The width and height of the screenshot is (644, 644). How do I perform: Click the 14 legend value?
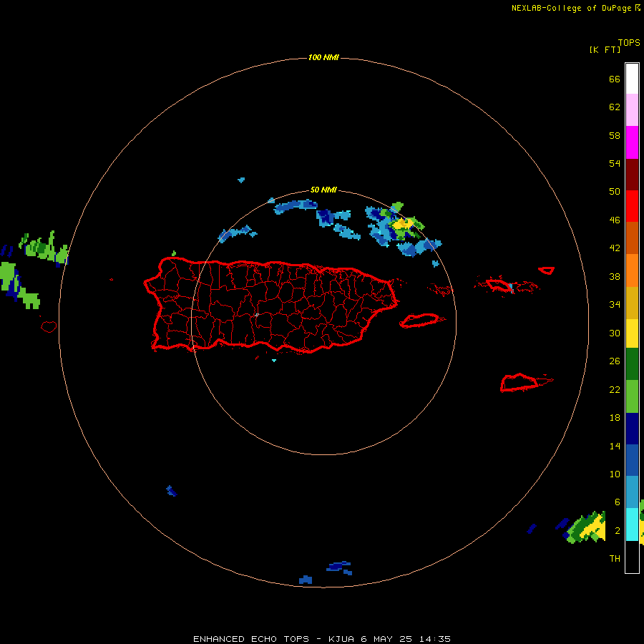615,446
